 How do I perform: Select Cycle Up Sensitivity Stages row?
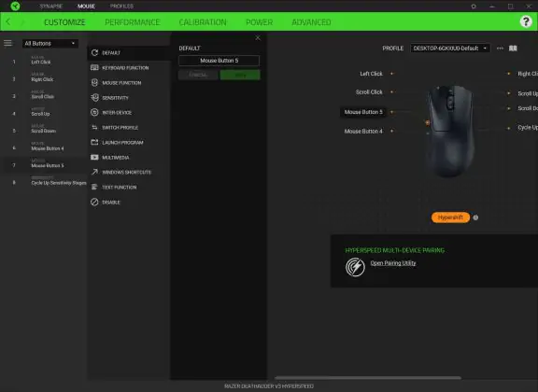click(44, 181)
